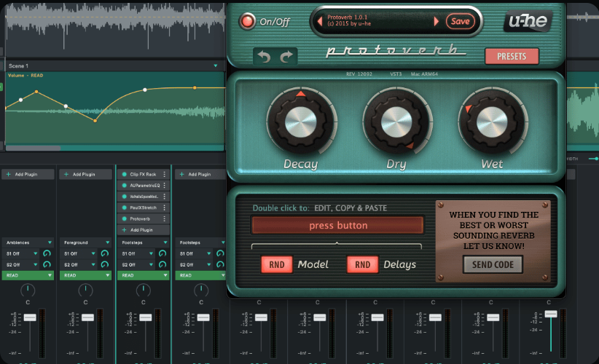This screenshot has height=364, width=599.
Task: Click Add Plugin below Protoverb slot
Action: (144, 230)
